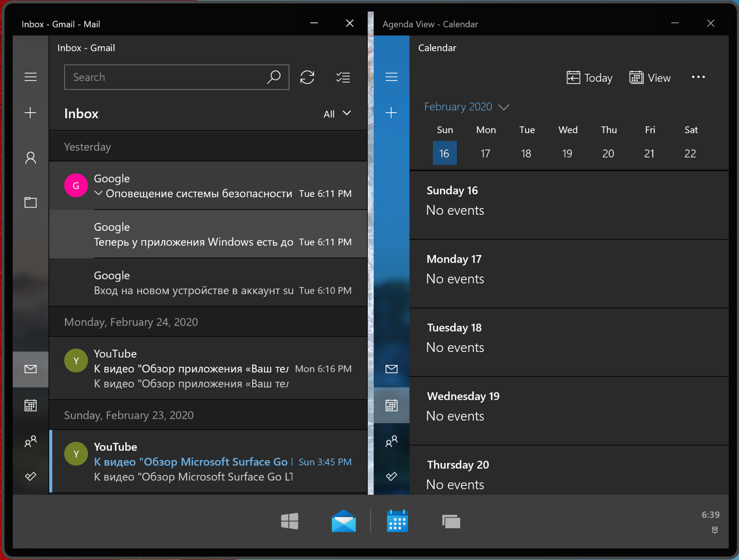Open the Оповещение системы безопасности email

click(208, 186)
